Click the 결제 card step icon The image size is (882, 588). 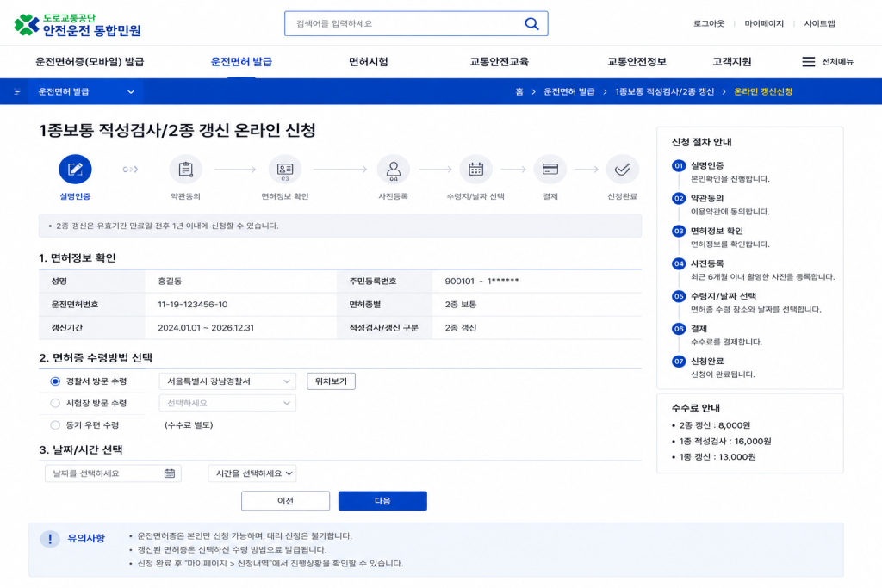point(550,170)
